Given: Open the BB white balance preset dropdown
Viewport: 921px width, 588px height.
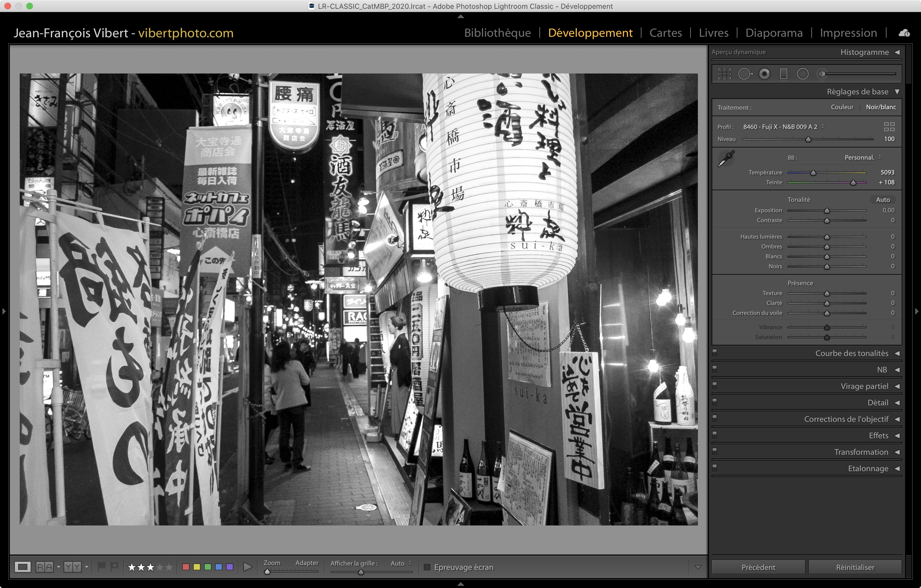Looking at the screenshot, I should point(863,158).
